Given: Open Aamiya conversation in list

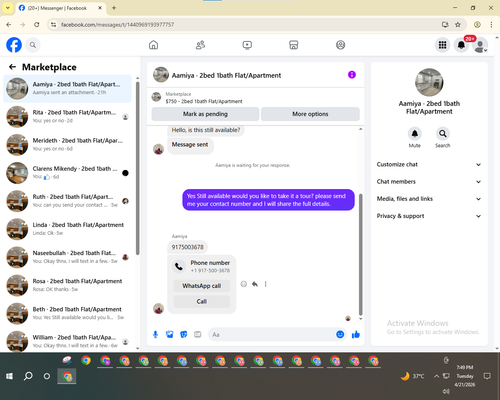Looking at the screenshot, I should pyautogui.click(x=67, y=89).
